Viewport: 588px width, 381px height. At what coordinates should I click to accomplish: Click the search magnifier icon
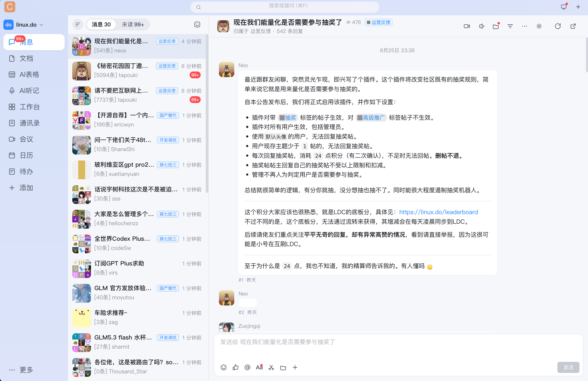tap(198, 7)
